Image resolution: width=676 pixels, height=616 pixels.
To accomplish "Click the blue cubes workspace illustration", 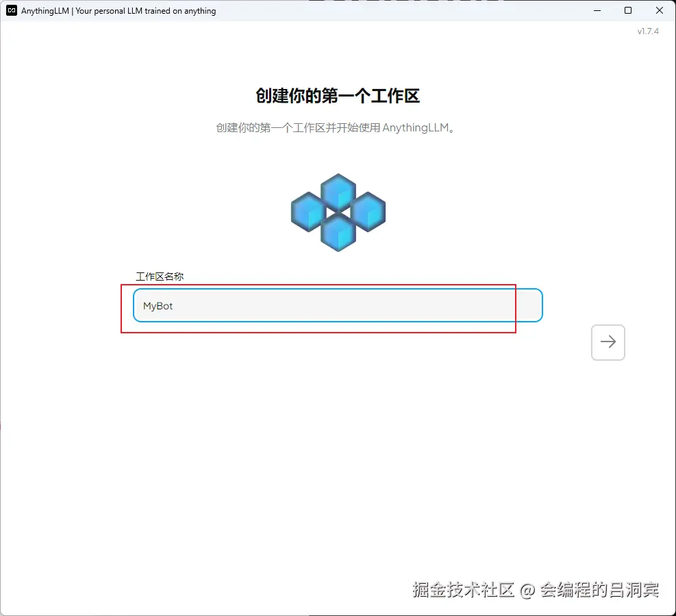I will [338, 212].
